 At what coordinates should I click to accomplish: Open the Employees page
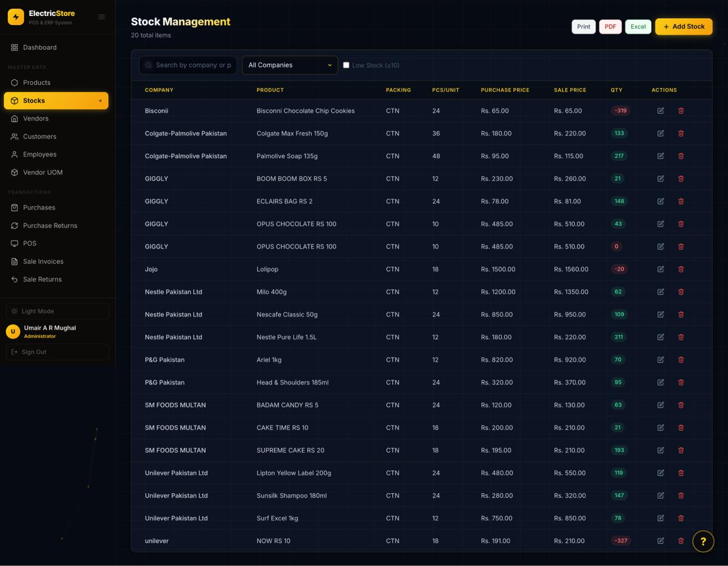(56, 154)
